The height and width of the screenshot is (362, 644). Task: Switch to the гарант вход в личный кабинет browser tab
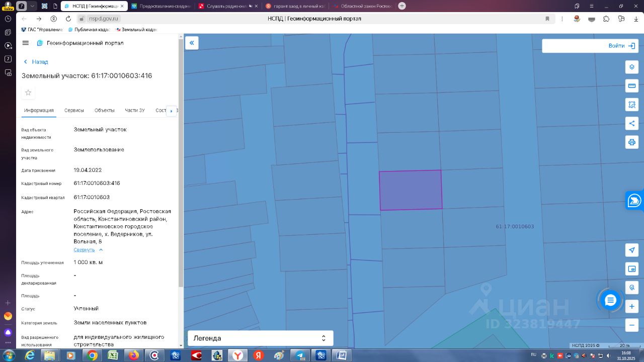(295, 6)
